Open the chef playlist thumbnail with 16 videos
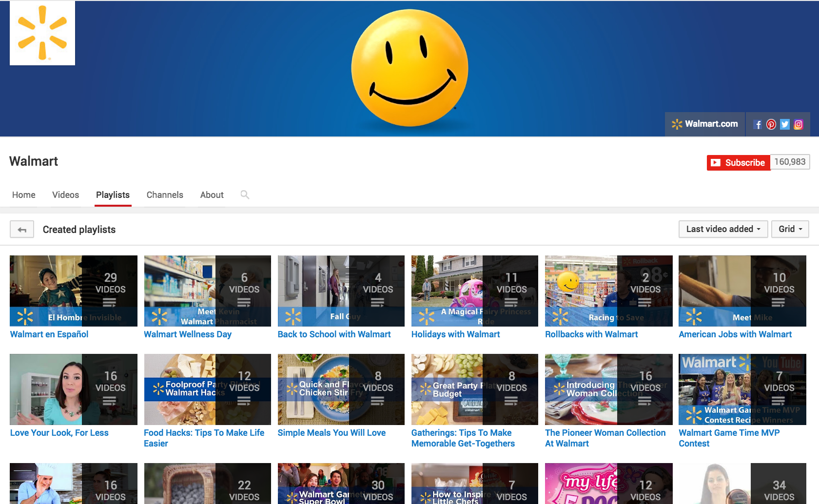 pos(74,484)
